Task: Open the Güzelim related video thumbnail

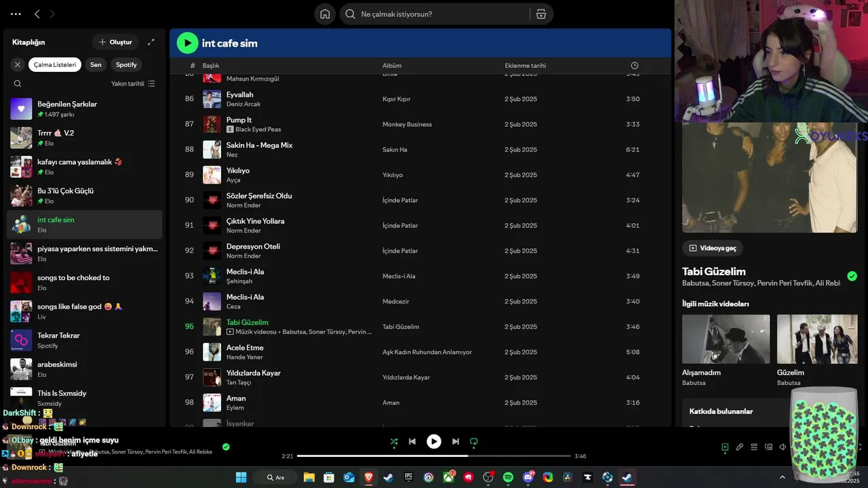Action: pyautogui.click(x=817, y=339)
